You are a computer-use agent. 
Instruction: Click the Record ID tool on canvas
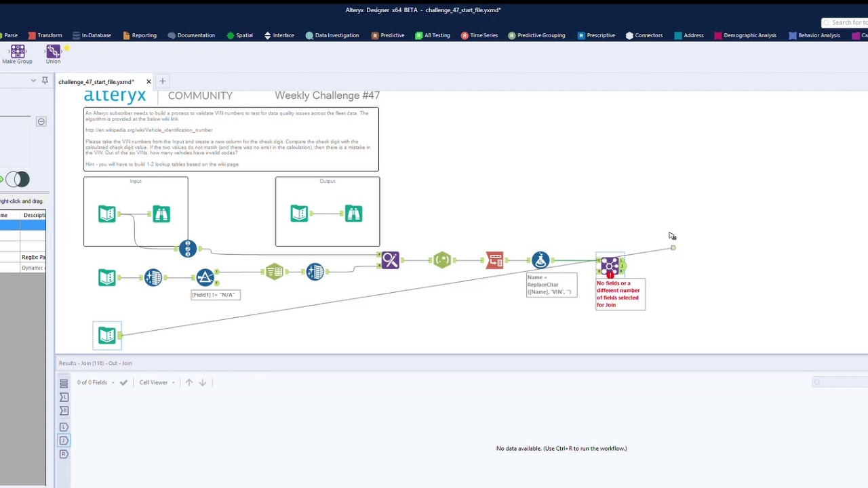pos(188,249)
